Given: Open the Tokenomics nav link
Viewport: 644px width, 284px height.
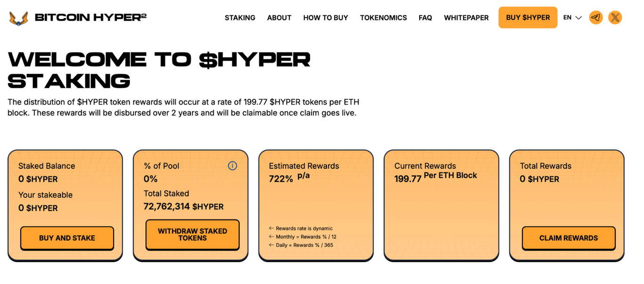Looking at the screenshot, I should click(383, 17).
